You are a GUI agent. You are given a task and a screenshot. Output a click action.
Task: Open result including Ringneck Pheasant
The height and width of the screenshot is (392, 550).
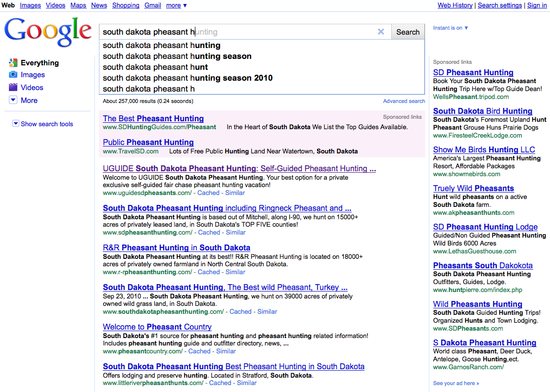coord(227,208)
